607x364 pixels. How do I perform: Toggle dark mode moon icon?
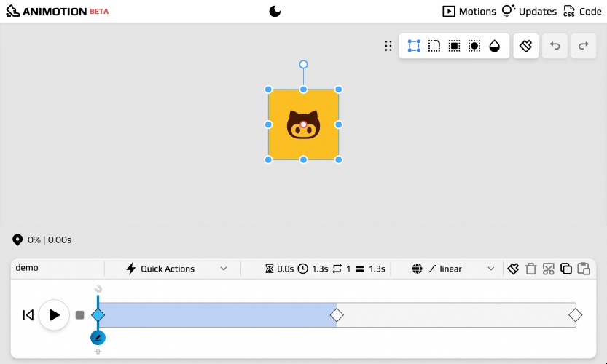point(275,11)
